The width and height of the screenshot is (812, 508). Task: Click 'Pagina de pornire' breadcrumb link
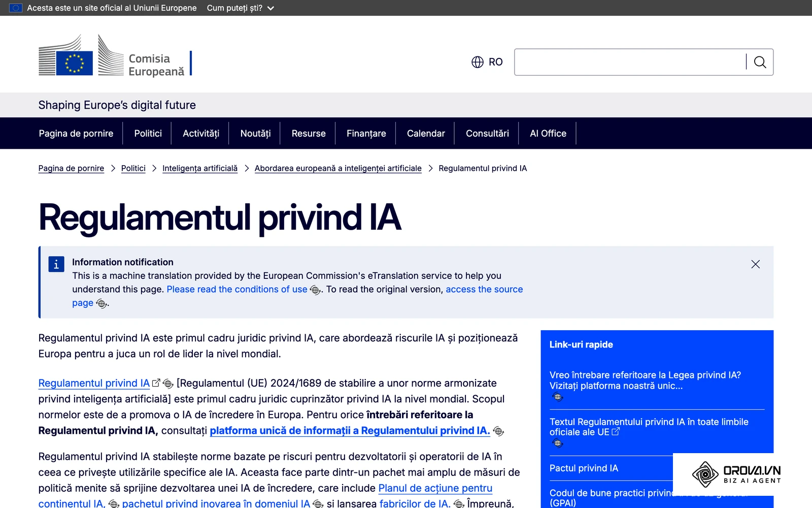point(71,168)
